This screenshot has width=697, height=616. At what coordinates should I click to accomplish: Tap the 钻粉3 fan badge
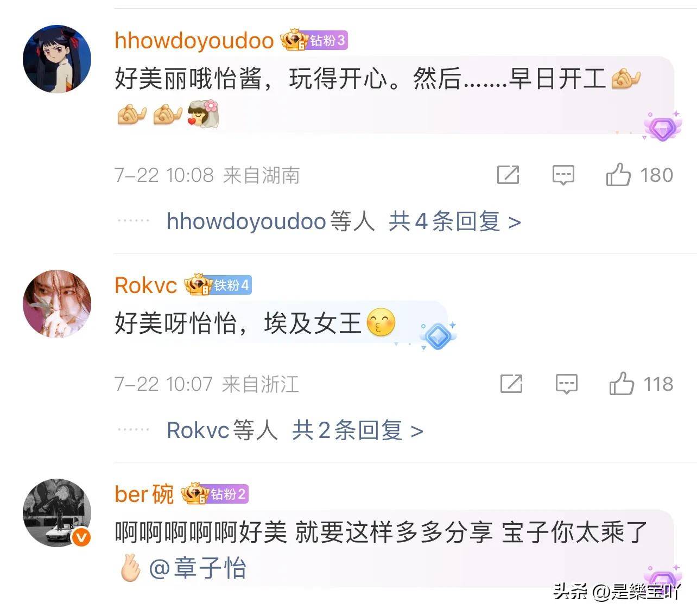(314, 40)
